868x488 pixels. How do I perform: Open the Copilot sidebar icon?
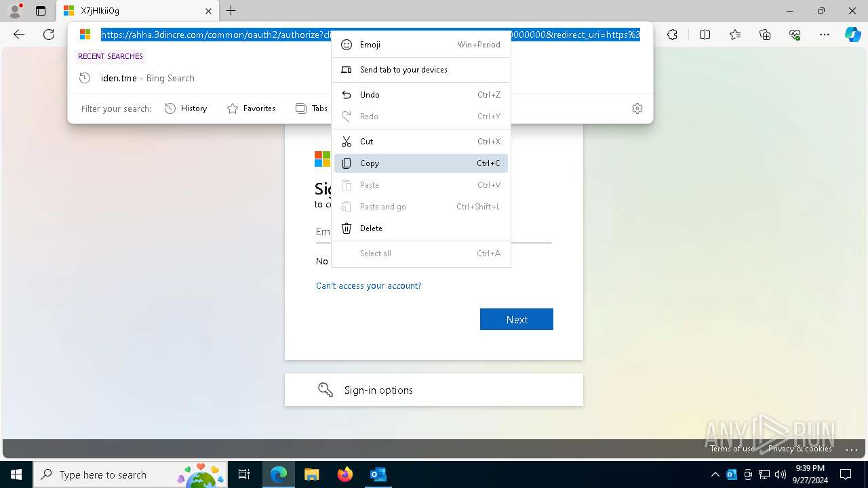pyautogui.click(x=852, y=35)
